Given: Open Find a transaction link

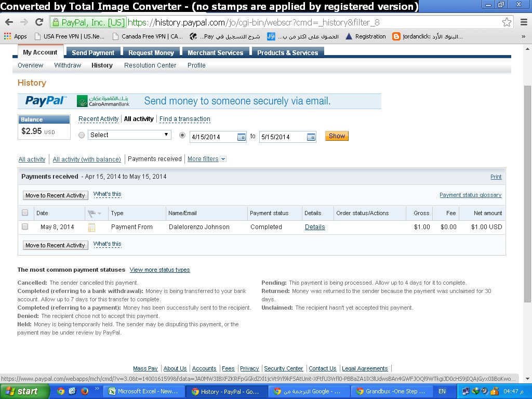Looking at the screenshot, I should [184, 119].
